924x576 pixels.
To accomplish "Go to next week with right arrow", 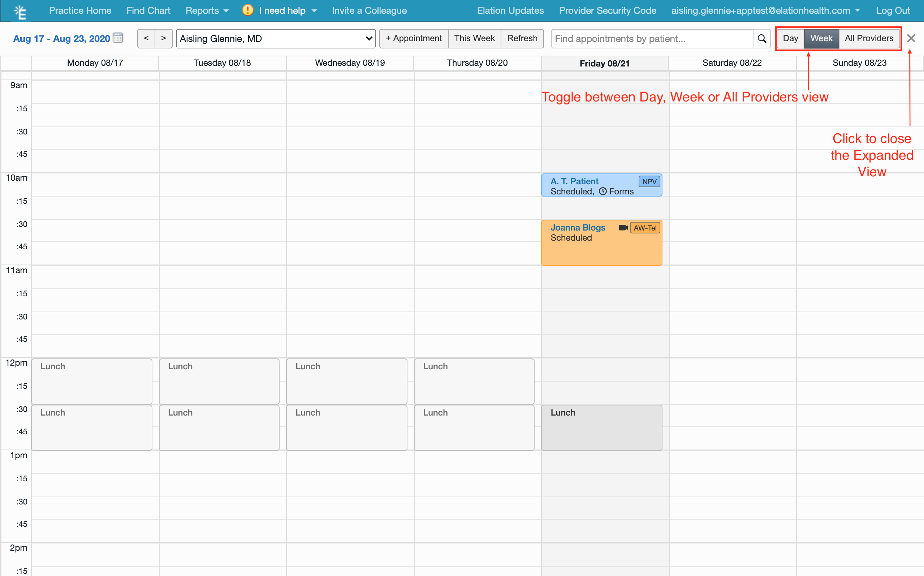I will coord(163,38).
